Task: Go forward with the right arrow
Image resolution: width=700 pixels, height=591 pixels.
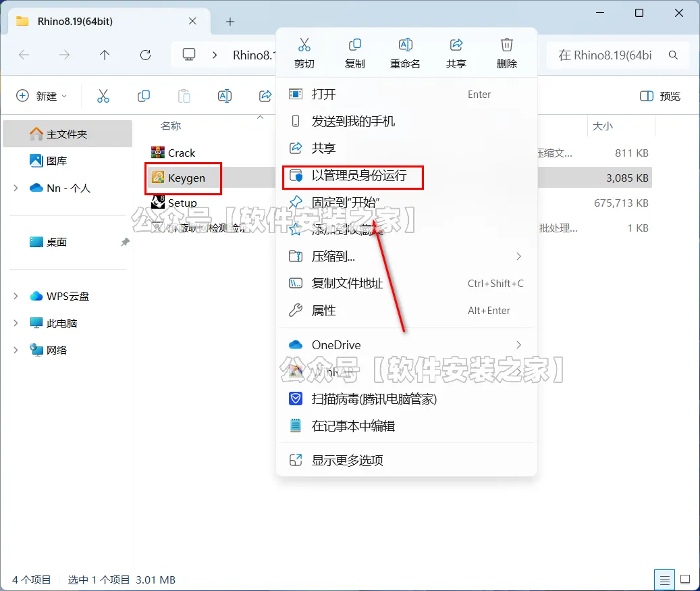Action: click(65, 55)
